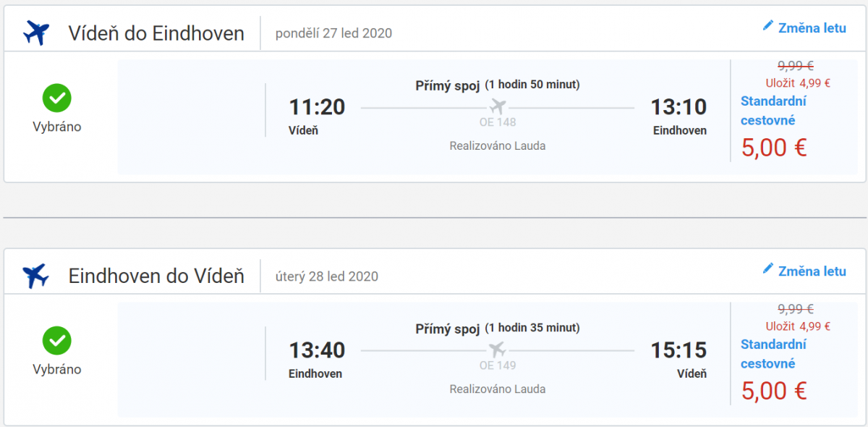
Task: Click the pencil icon for the return flight
Action: pyautogui.click(x=768, y=270)
